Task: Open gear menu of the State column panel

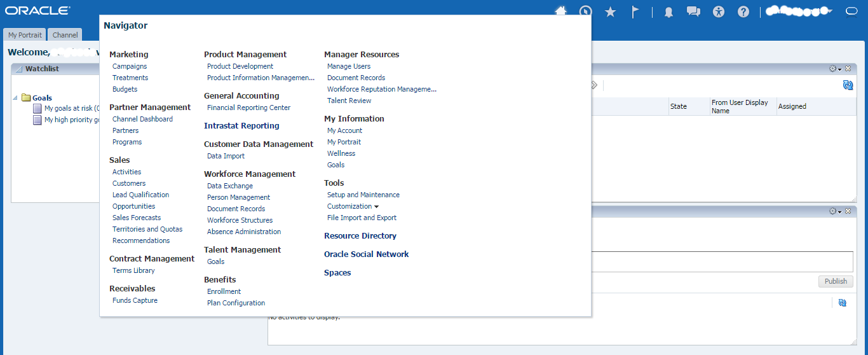Action: (x=835, y=68)
